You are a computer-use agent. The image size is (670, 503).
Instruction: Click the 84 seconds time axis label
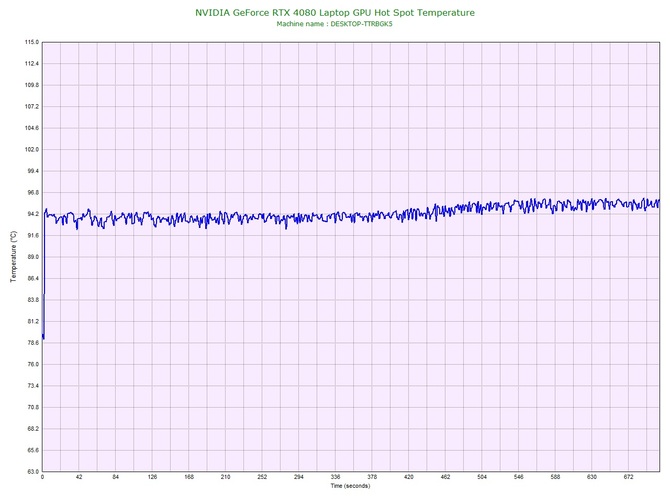click(115, 477)
